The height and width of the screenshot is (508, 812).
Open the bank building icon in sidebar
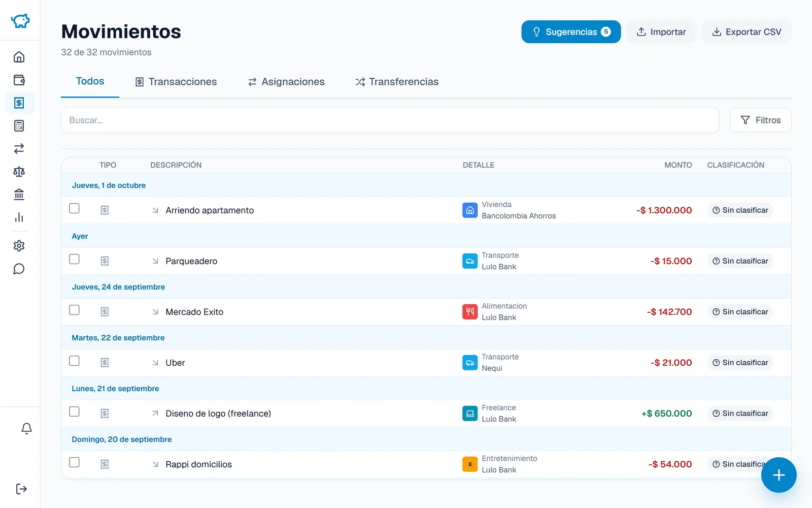[19, 195]
